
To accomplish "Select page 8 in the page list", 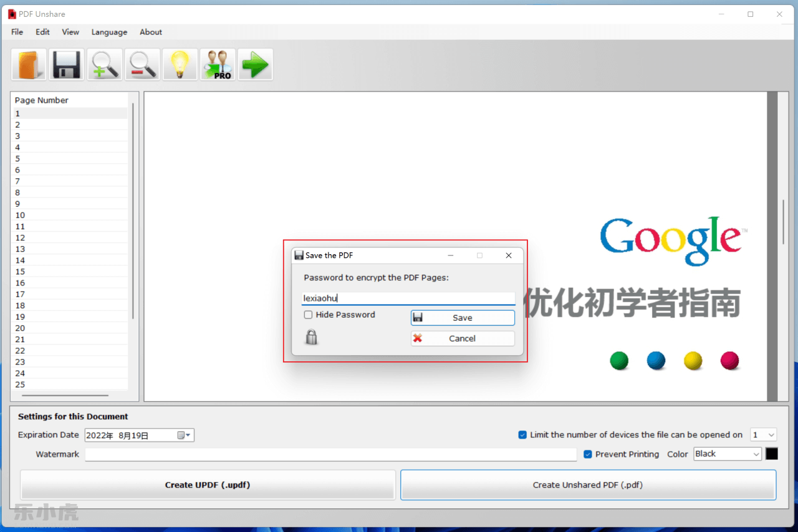I will coord(70,192).
